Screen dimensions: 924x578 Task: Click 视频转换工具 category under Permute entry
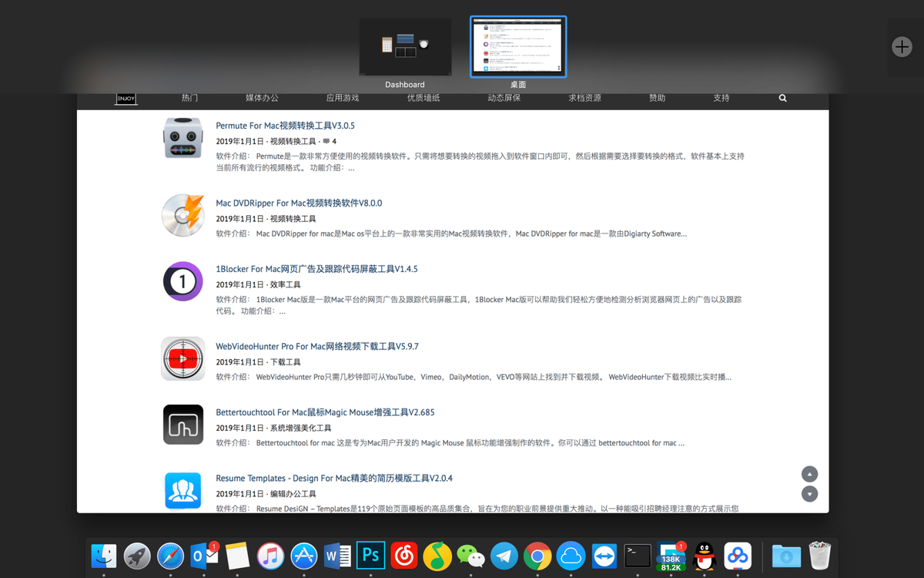click(293, 142)
